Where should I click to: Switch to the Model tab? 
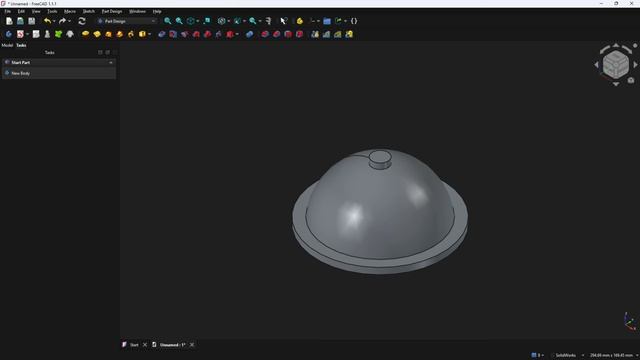click(7, 45)
